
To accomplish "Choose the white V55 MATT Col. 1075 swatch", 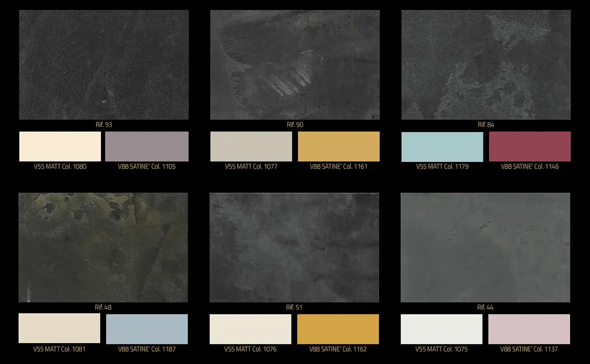I will coord(441,329).
